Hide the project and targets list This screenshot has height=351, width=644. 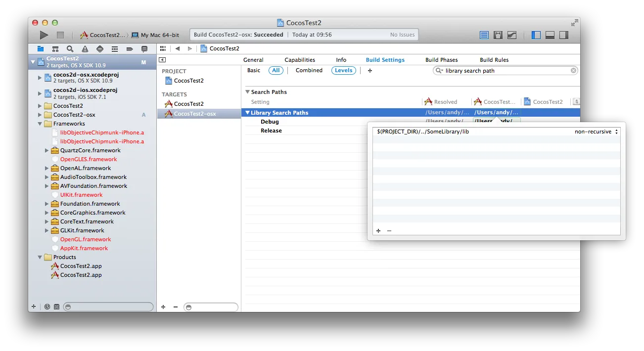[162, 60]
